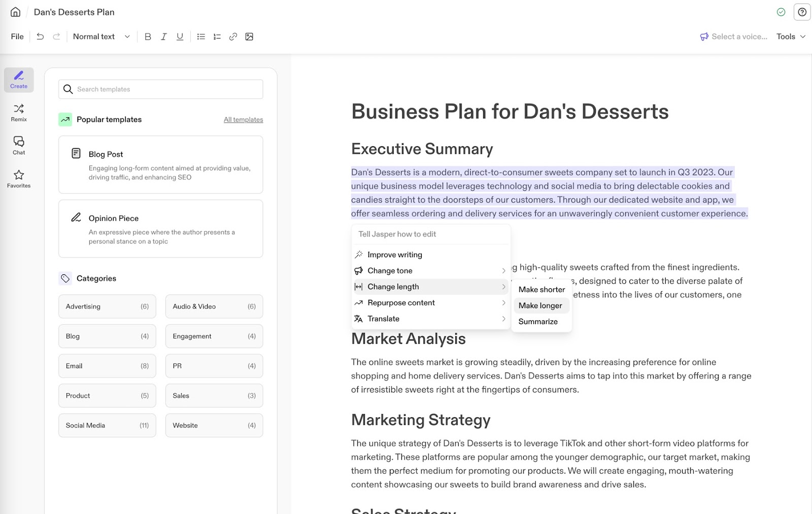812x514 pixels.
Task: Open the Engagement category
Action: click(x=214, y=336)
